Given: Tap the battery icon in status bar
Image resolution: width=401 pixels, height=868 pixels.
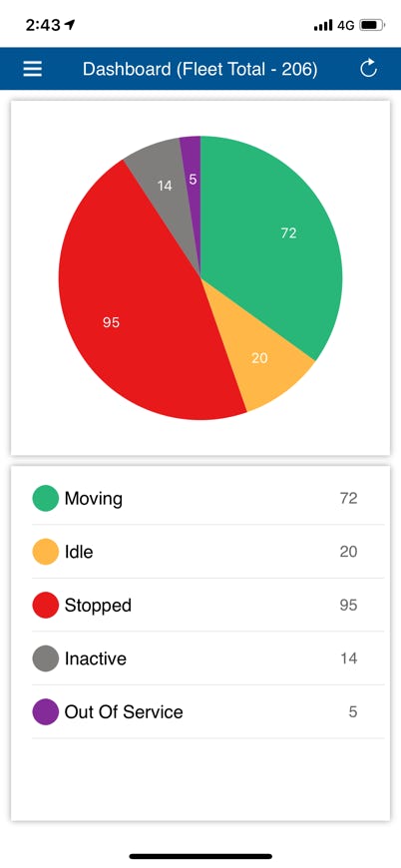Looking at the screenshot, I should (372, 26).
